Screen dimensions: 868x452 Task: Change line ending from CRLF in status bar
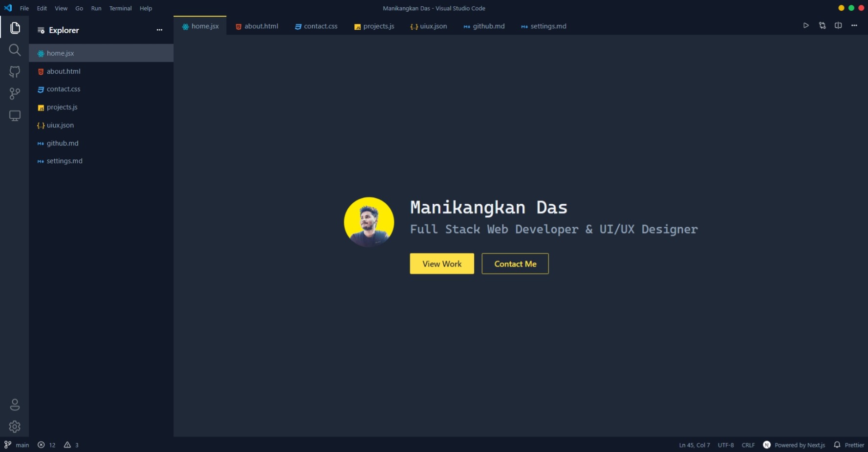point(748,445)
